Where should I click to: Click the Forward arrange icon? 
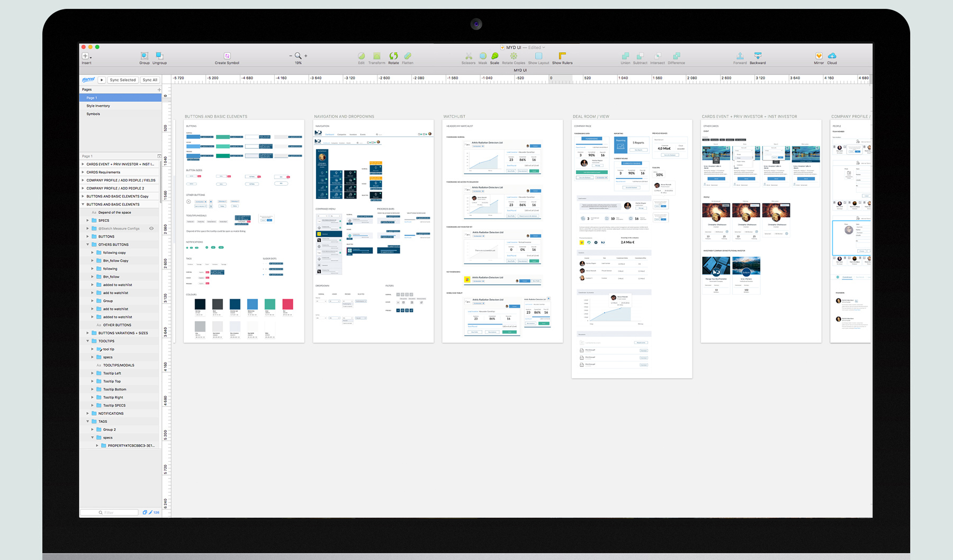pos(740,56)
